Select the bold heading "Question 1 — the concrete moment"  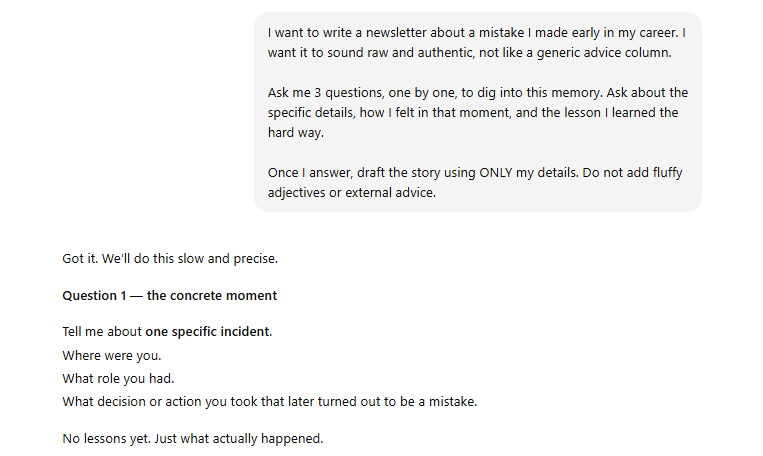point(170,295)
